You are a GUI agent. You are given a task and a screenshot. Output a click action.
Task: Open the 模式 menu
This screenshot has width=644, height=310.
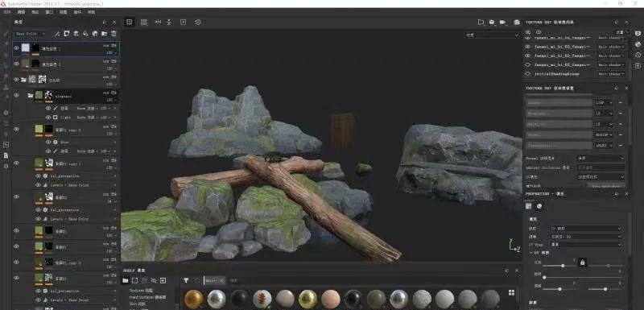click(35, 12)
